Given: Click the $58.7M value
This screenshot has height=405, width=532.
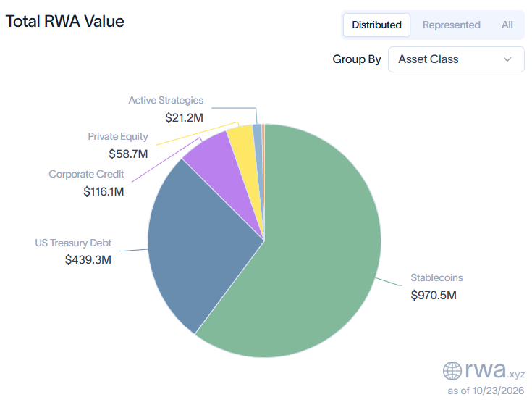Looking at the screenshot, I should point(128,154).
